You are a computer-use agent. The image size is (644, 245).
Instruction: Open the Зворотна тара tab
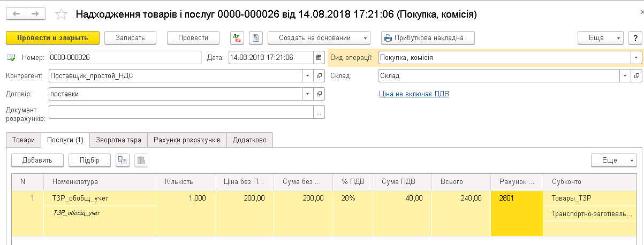point(118,140)
